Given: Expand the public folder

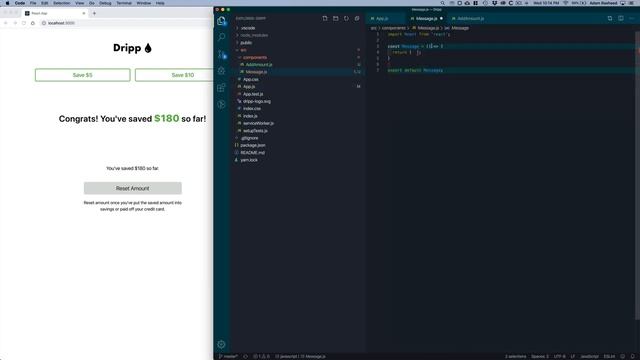Looking at the screenshot, I should (x=246, y=43).
